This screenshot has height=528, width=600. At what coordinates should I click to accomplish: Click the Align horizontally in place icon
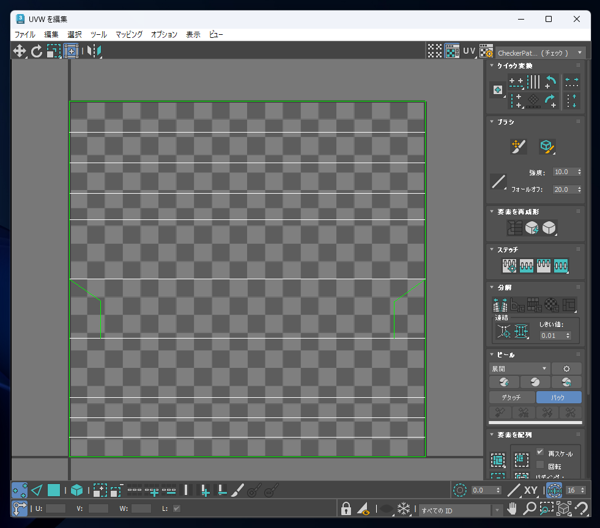pos(516,82)
